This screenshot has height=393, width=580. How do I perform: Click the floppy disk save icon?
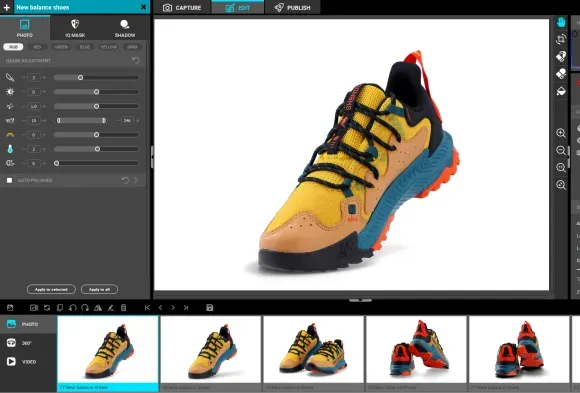click(210, 308)
